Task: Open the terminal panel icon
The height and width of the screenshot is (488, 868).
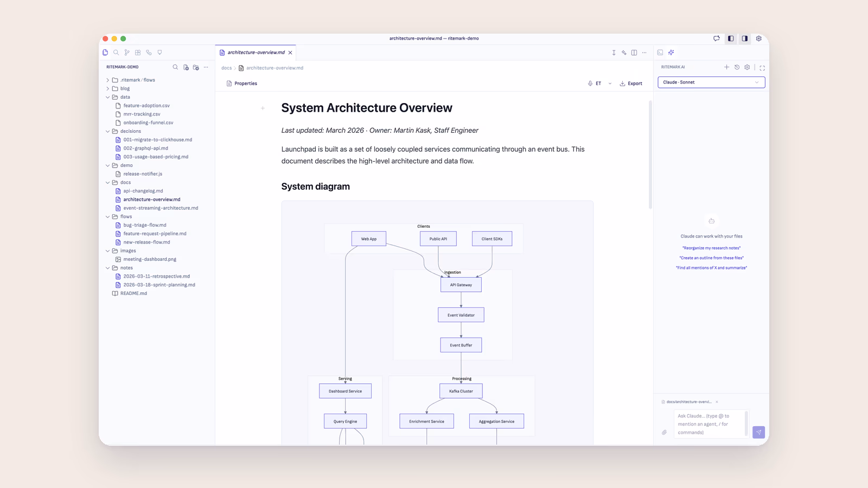Action: pyautogui.click(x=660, y=53)
